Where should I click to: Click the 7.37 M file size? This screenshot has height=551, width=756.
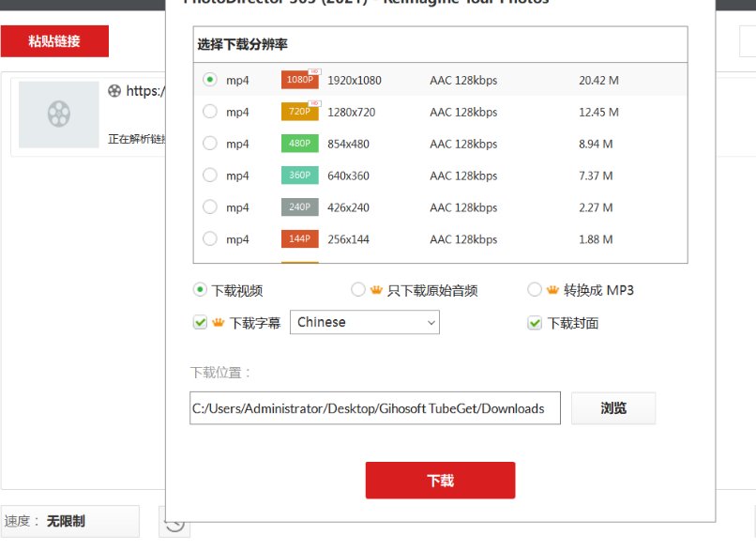tap(596, 176)
